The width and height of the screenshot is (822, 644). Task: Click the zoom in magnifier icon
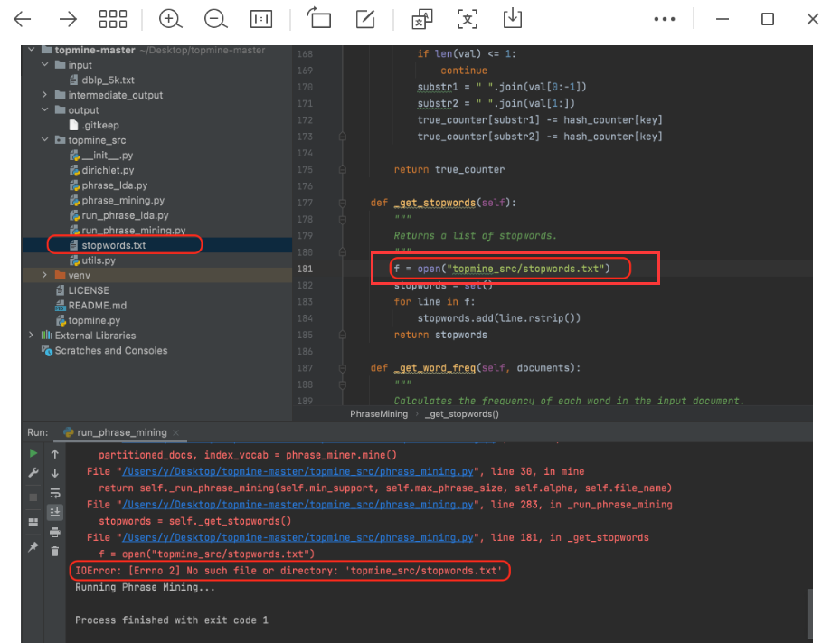tap(170, 19)
